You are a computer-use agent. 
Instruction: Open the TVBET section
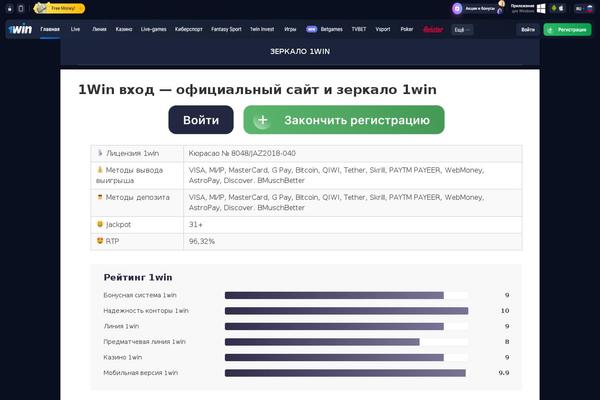pos(359,29)
